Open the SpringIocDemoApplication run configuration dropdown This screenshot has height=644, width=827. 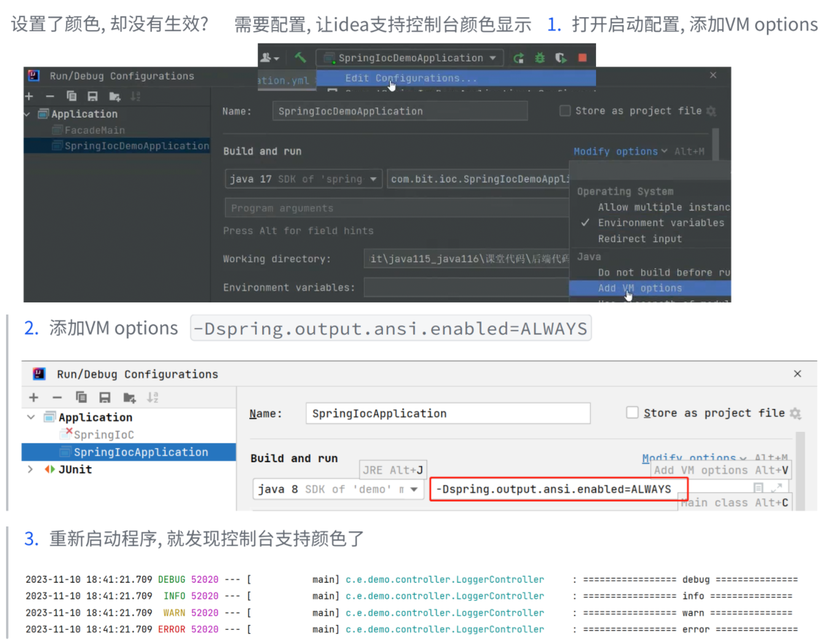point(410,58)
